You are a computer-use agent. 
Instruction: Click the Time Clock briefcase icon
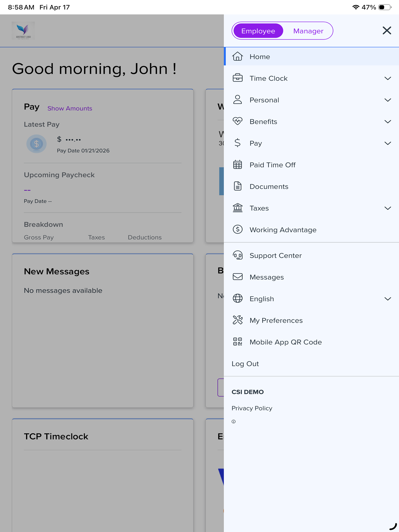[x=237, y=78]
